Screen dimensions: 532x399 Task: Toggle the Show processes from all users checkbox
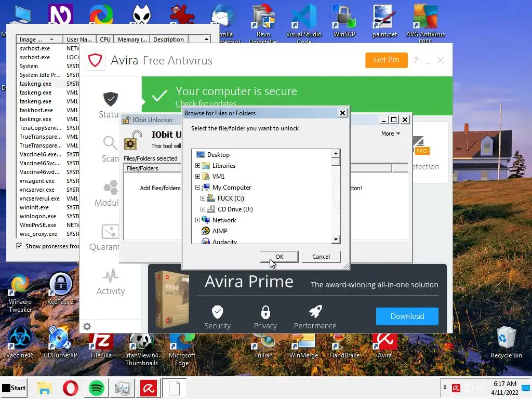click(x=19, y=246)
